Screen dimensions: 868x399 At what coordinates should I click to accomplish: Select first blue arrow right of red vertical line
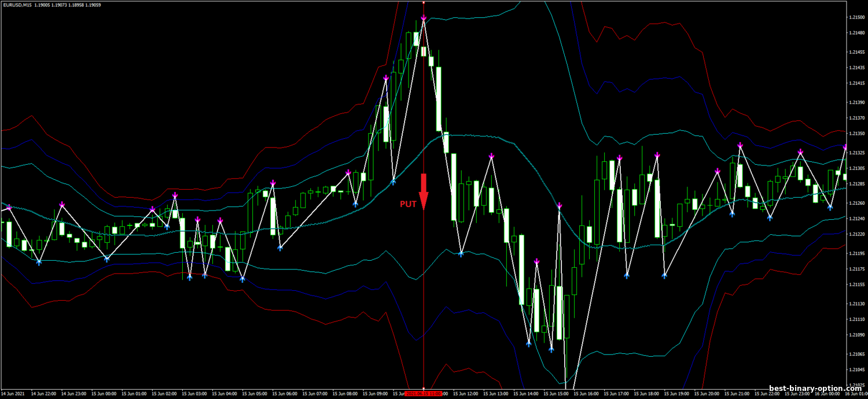point(461,254)
